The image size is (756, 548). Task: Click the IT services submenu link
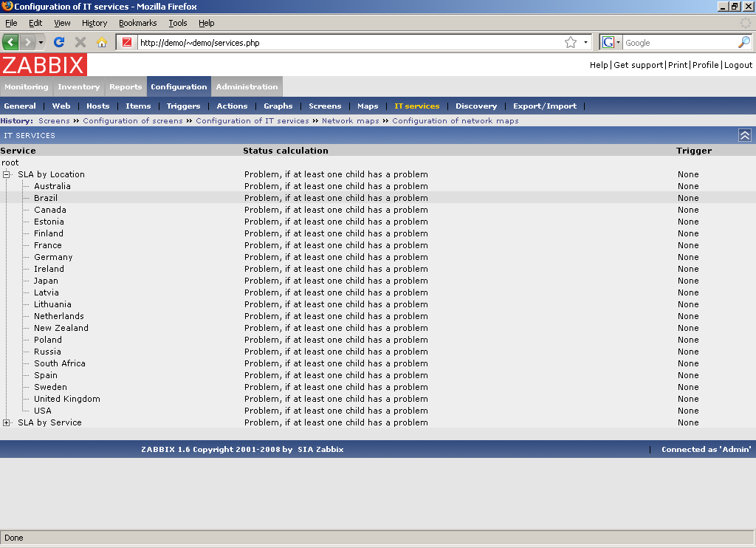coord(417,106)
